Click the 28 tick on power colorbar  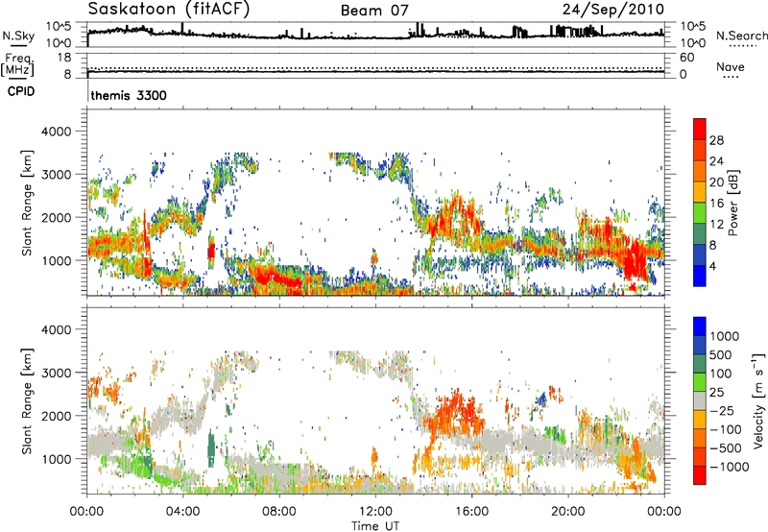pyautogui.click(x=716, y=140)
